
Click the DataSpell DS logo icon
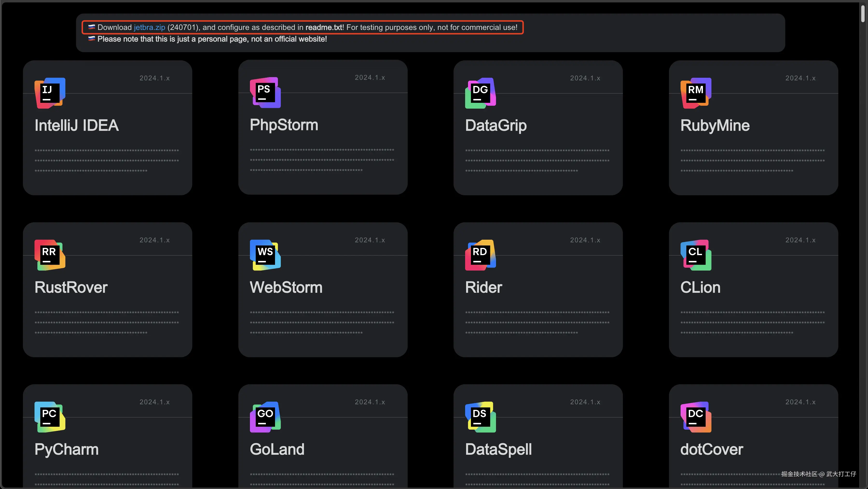480,417
